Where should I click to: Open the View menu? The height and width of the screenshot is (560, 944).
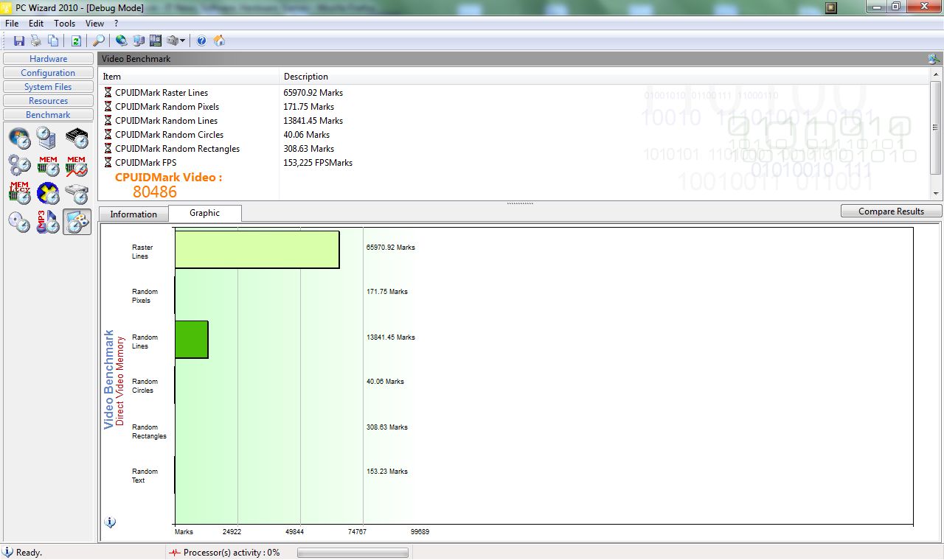94,24
